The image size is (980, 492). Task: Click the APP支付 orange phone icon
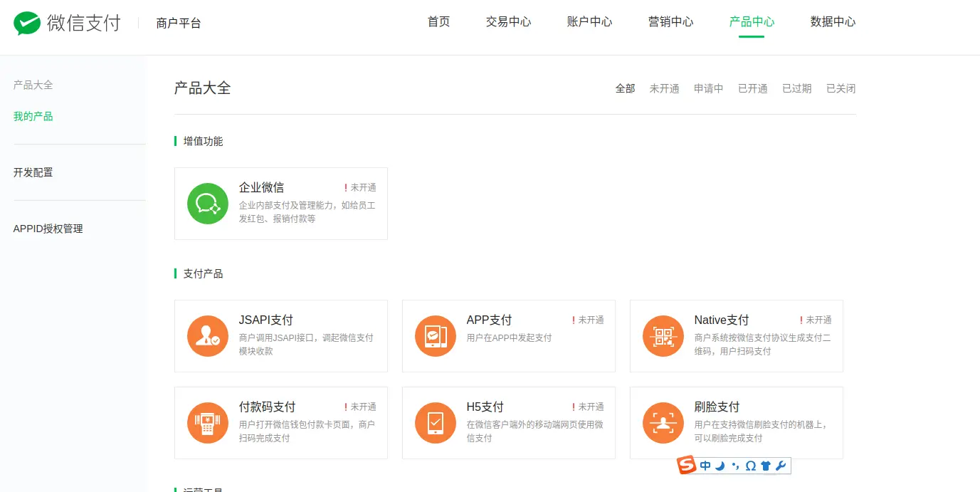[436, 336]
